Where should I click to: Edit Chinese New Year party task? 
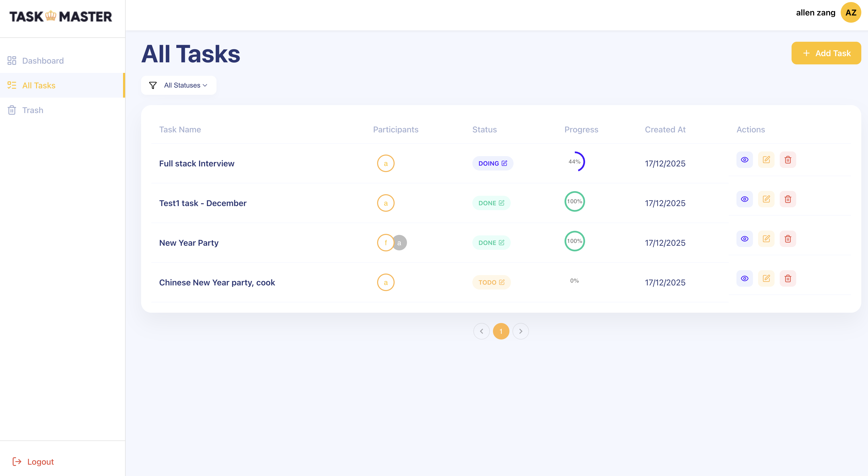[x=766, y=278]
